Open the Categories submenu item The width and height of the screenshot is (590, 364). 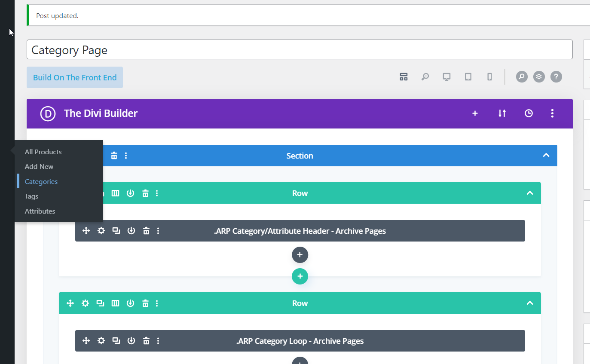pos(41,181)
